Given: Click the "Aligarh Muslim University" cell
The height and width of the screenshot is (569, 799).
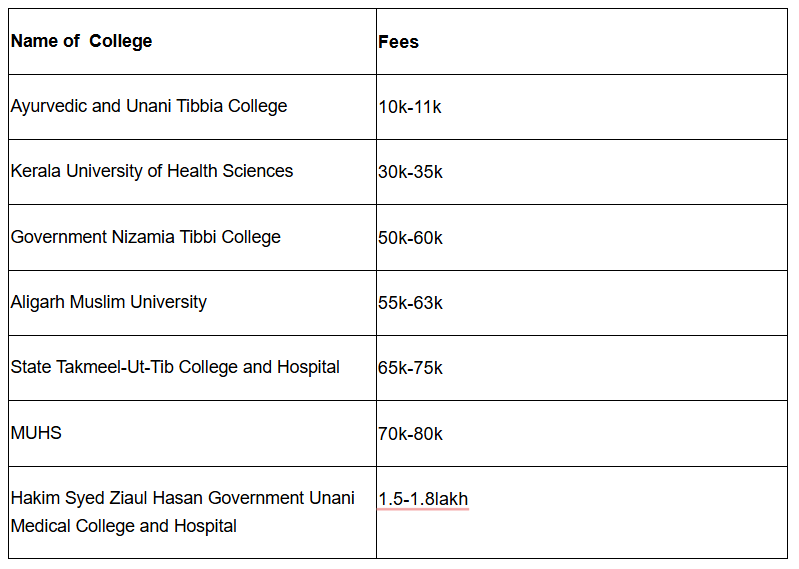Looking at the screenshot, I should 109,302.
